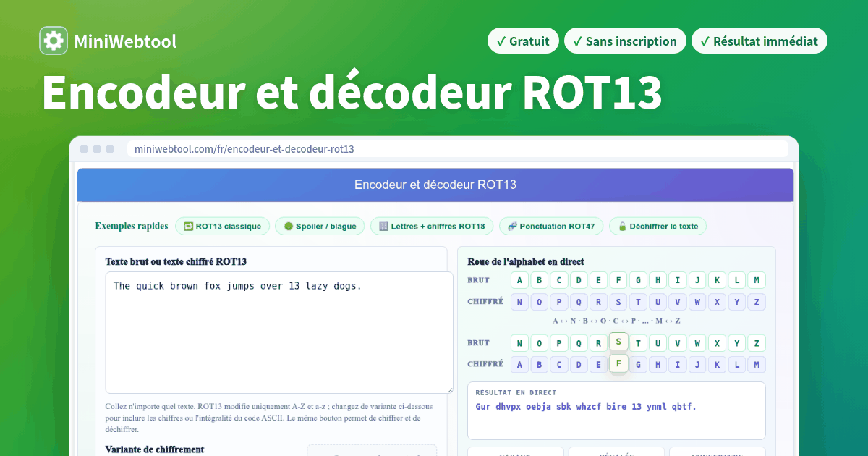Click the gradient banner titled Encodeur et décodeur ROT13
Screen dimensions: 868x456
pyautogui.click(x=435, y=185)
